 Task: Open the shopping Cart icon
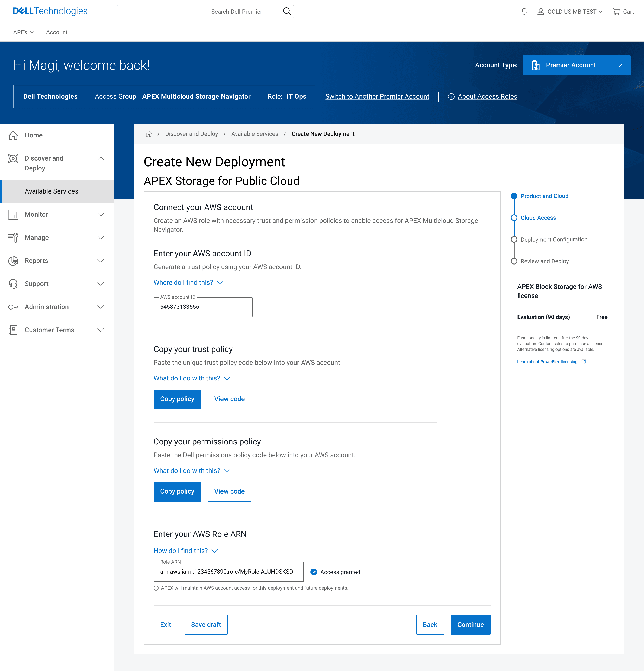tap(616, 12)
